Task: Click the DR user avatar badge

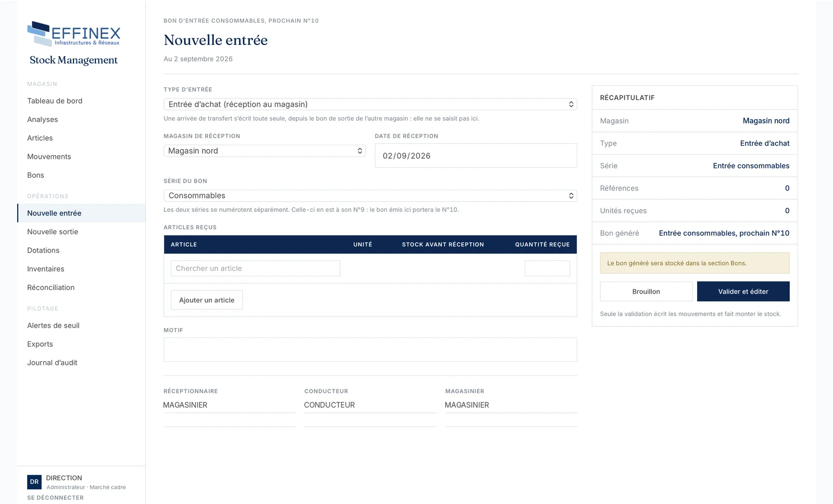Action: coord(34,482)
